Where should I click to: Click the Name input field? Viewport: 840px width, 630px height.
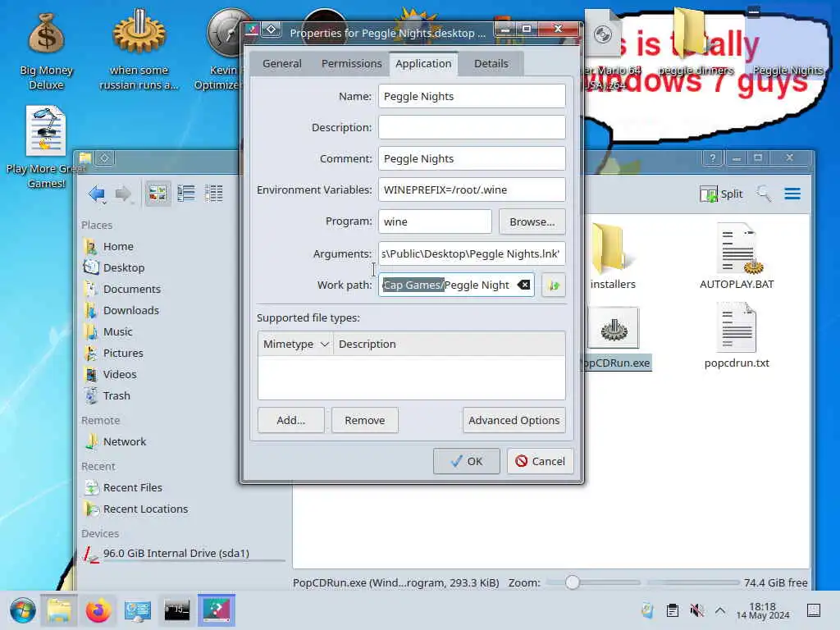click(x=472, y=97)
